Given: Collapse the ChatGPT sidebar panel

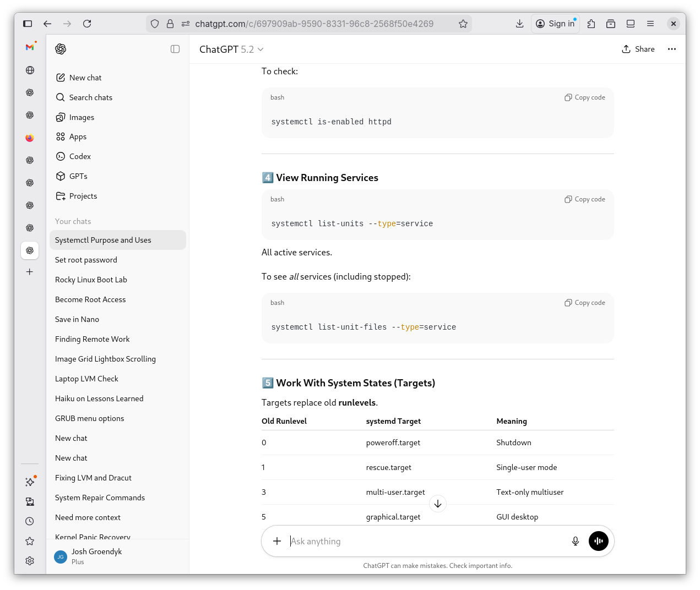Looking at the screenshot, I should [175, 49].
